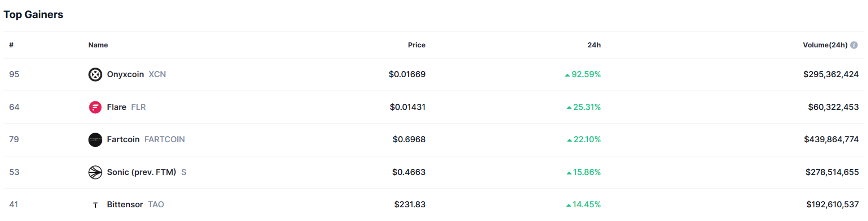The height and width of the screenshot is (221, 868).
Task: Click the Onyxcoin logo icon
Action: pos(95,74)
